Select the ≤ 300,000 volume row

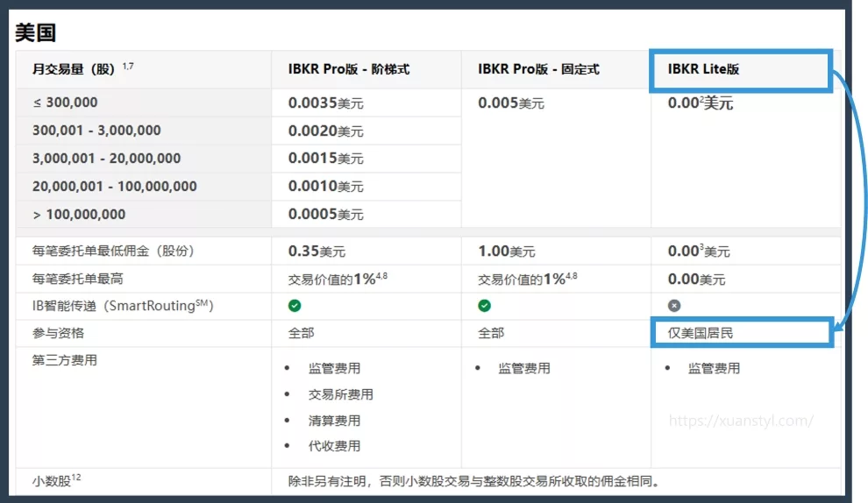tap(65, 103)
